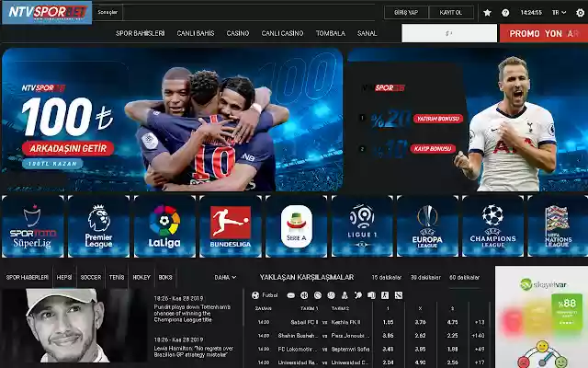Viewport: 588px width, 368px height.
Task: Filter matches to 60 dakikalar
Action: point(465,278)
